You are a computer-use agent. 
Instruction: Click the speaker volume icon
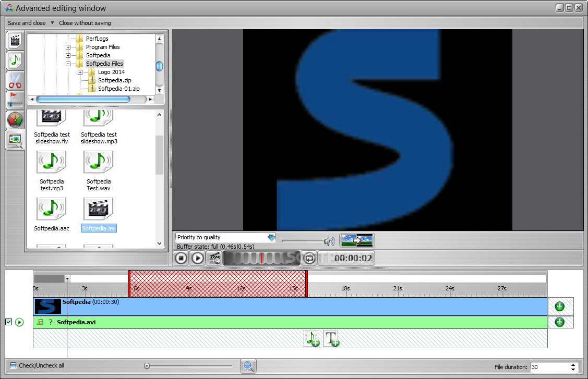(x=330, y=241)
